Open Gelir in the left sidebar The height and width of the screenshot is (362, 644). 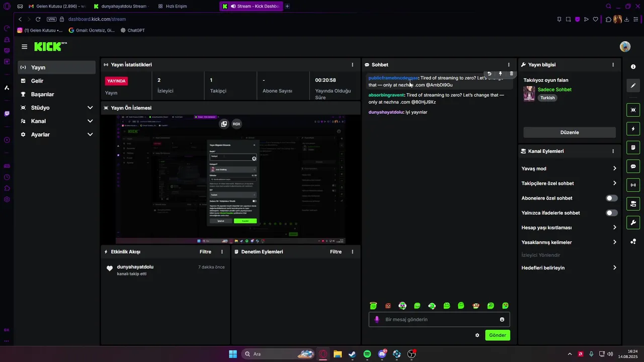click(x=56, y=81)
